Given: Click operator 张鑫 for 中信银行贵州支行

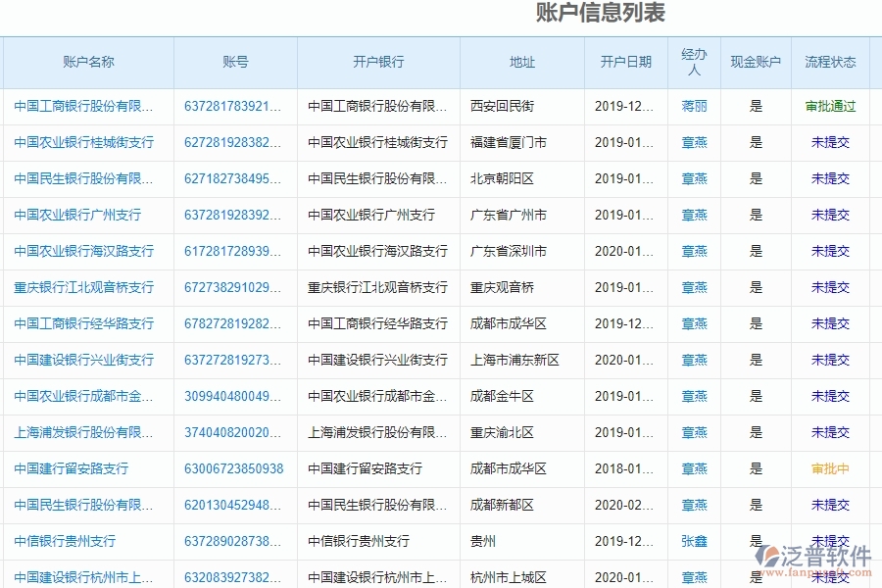Looking at the screenshot, I should (x=693, y=540).
